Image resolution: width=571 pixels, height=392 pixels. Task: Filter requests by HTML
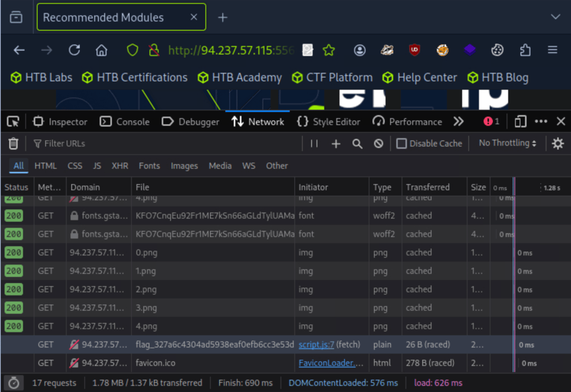click(x=46, y=166)
